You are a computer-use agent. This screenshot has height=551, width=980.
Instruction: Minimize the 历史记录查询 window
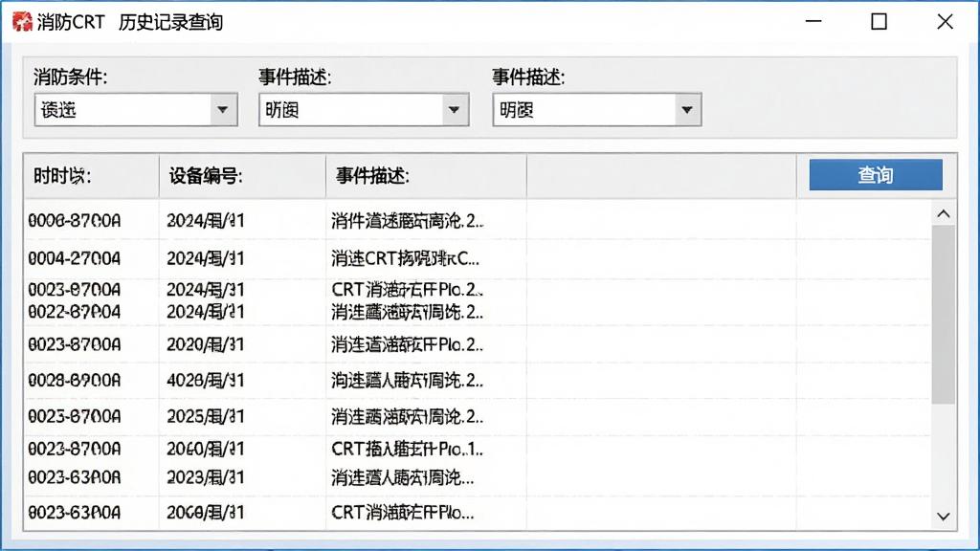813,22
